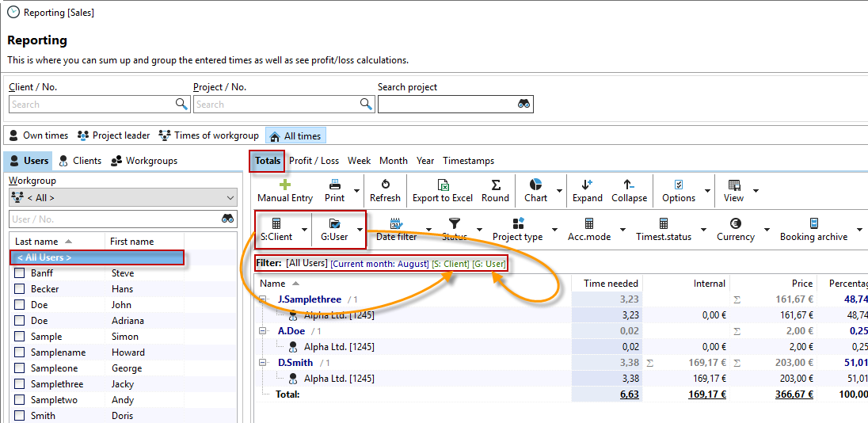Screen dimensions: 868x423
Task: Refresh the report data
Action: (385, 185)
